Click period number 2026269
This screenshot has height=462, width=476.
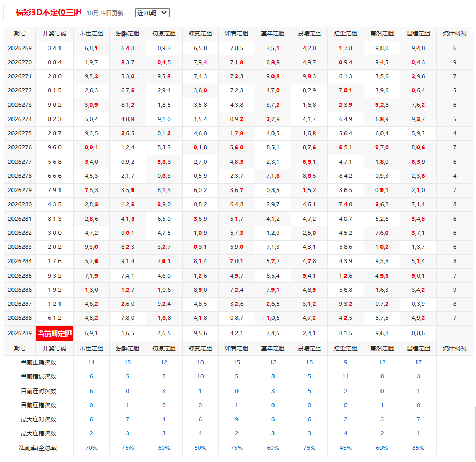(20, 48)
